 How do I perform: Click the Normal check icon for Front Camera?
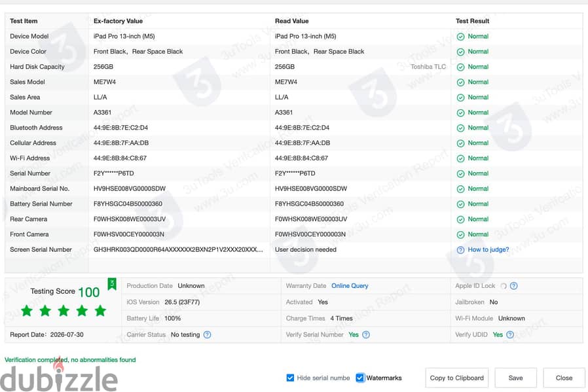point(460,234)
